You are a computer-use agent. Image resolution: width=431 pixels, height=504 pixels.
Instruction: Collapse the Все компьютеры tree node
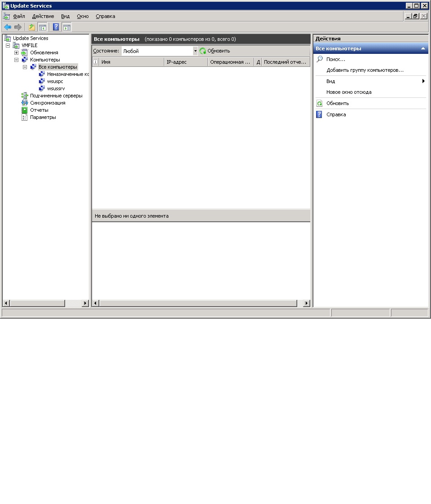pyautogui.click(x=25, y=67)
